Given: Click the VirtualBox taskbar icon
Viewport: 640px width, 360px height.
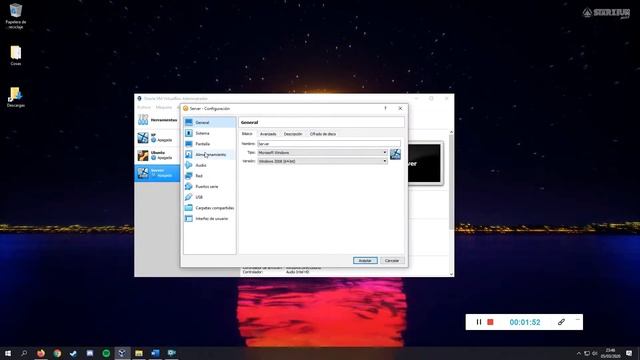Looking at the screenshot, I should [122, 353].
